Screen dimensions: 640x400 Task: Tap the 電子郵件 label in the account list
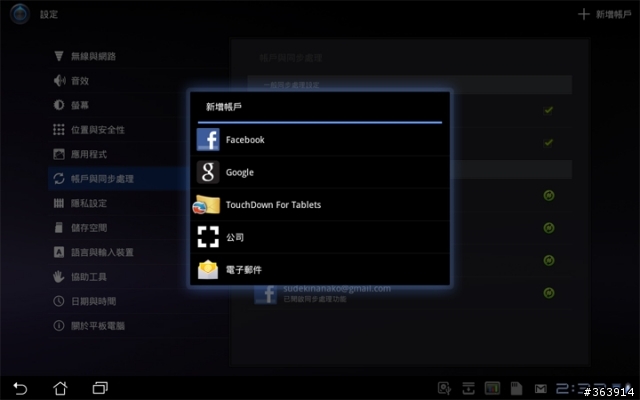pyautogui.click(x=244, y=269)
